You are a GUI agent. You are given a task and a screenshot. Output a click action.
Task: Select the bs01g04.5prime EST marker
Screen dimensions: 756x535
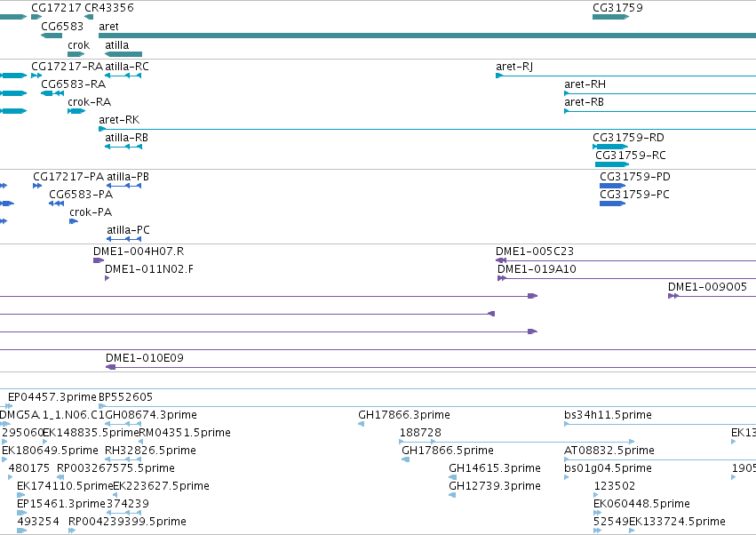pyautogui.click(x=567, y=477)
